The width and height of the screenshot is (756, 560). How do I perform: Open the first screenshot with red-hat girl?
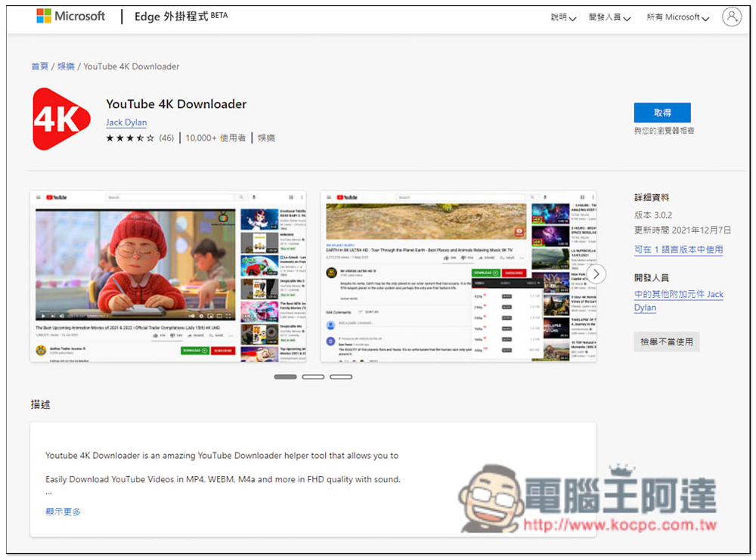coord(168,277)
